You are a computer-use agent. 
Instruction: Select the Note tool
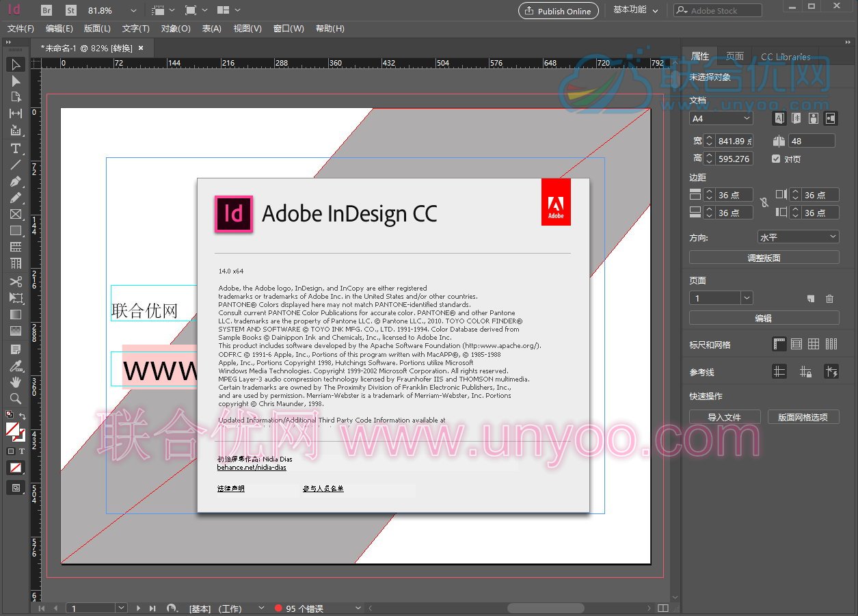tap(16, 349)
